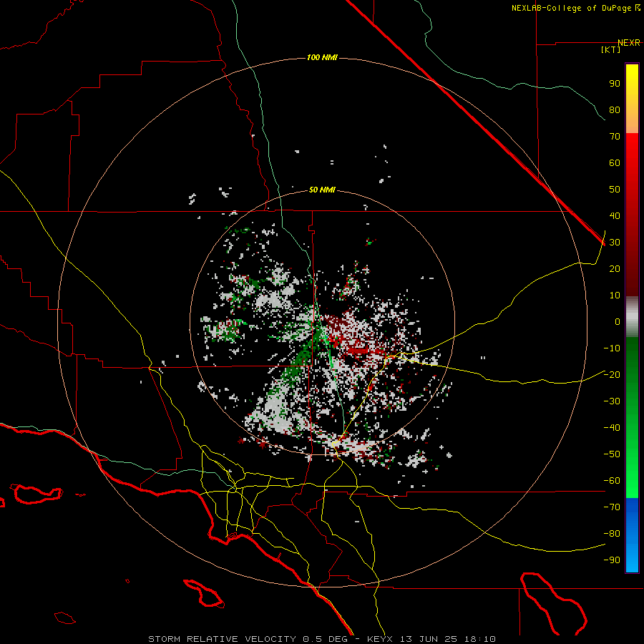Select the -60 value on velocity scale
This screenshot has width=644, height=644.
point(612,481)
